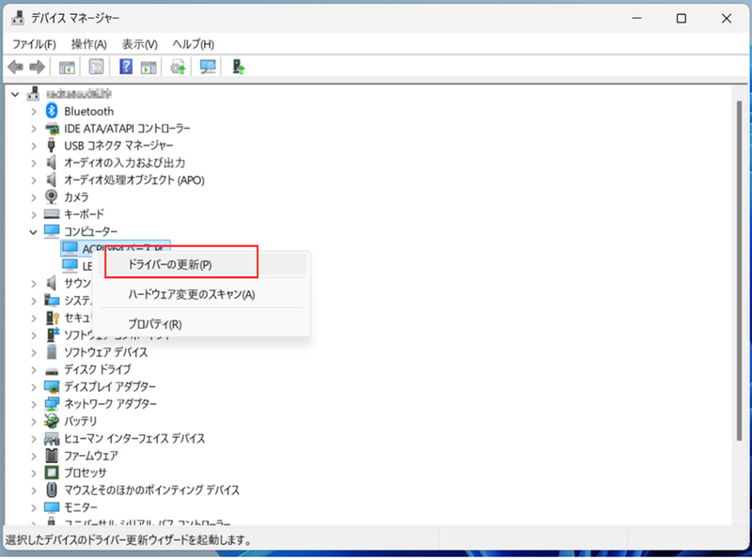
Task: Click the バッテリ category icon
Action: 52,421
